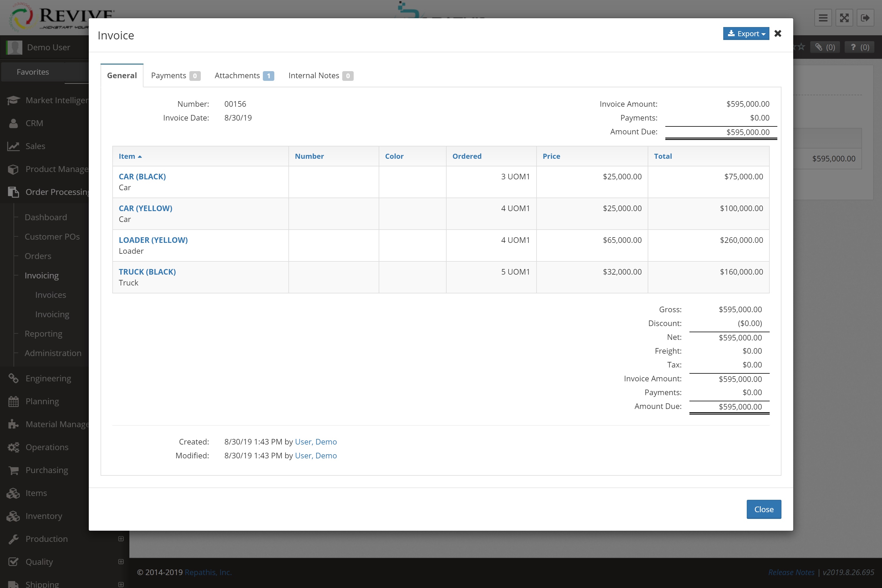The width and height of the screenshot is (882, 588).
Task: Open the Internal Notes tab
Action: click(321, 76)
